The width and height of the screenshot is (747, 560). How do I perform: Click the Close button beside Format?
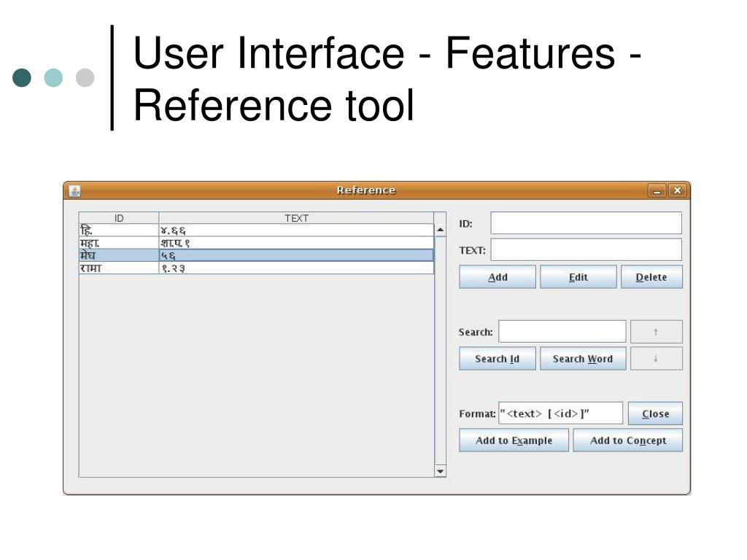[655, 414]
